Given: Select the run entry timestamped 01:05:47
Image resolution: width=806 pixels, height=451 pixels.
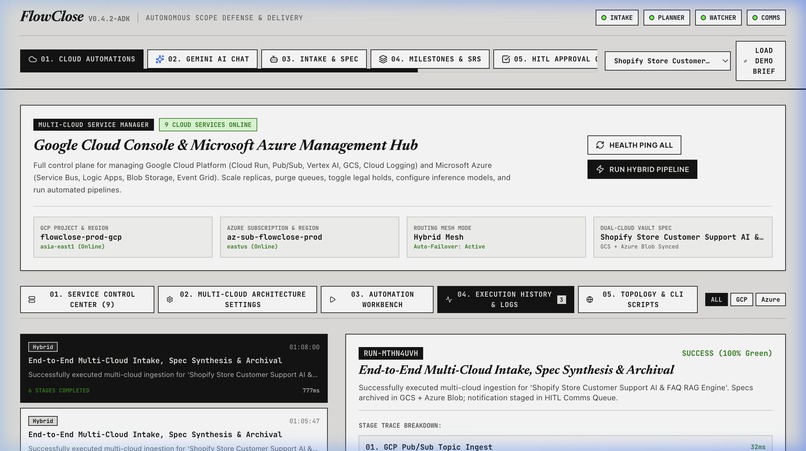Looking at the screenshot, I should coord(174,430).
